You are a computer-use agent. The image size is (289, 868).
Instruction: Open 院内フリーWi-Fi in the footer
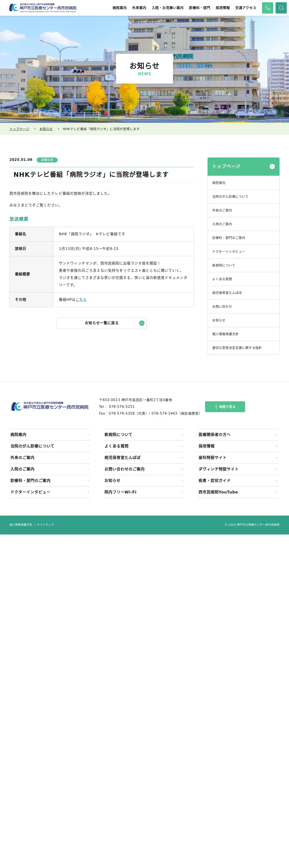coord(144,492)
